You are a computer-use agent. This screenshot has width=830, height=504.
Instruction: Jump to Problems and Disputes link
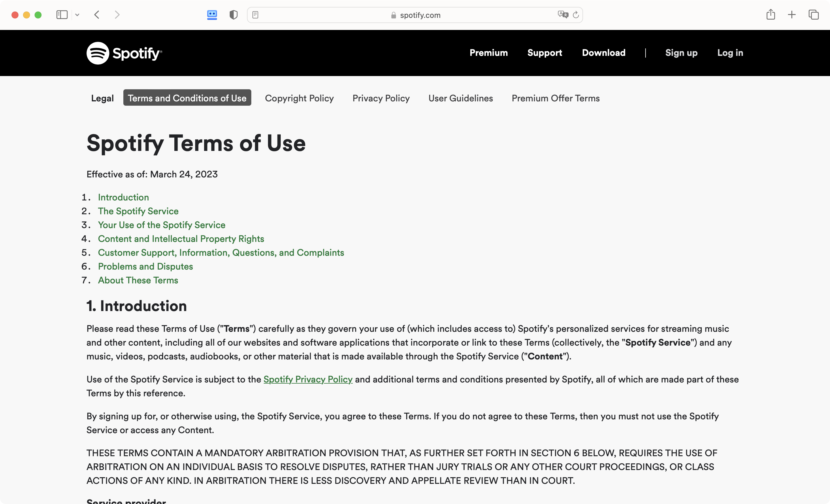point(145,266)
